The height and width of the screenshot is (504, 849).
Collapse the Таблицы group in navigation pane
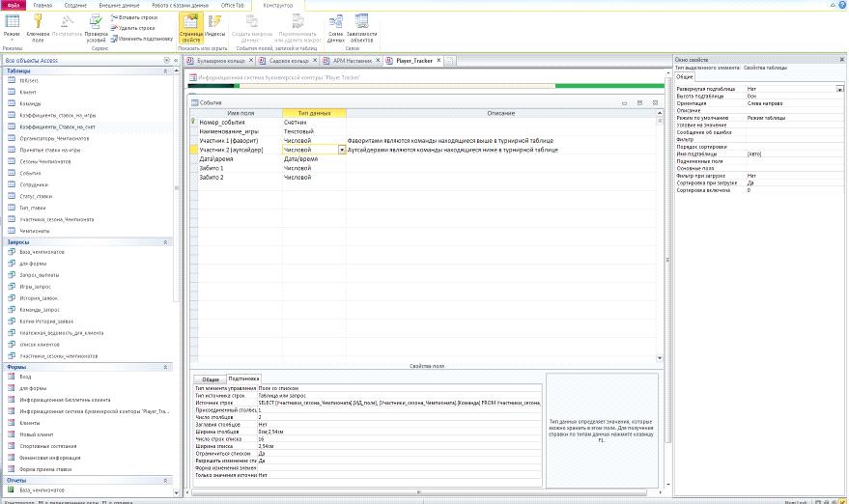tap(166, 70)
